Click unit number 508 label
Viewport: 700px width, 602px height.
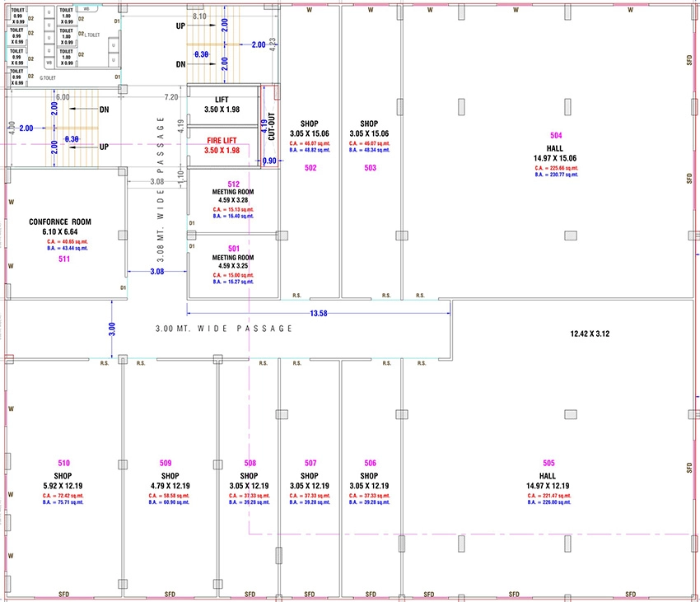pyautogui.click(x=250, y=463)
